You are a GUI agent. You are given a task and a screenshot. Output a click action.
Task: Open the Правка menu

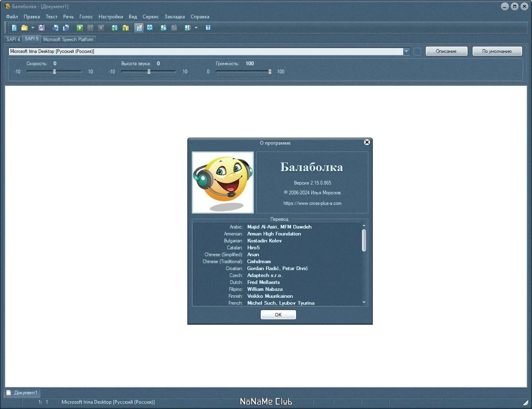tap(32, 16)
